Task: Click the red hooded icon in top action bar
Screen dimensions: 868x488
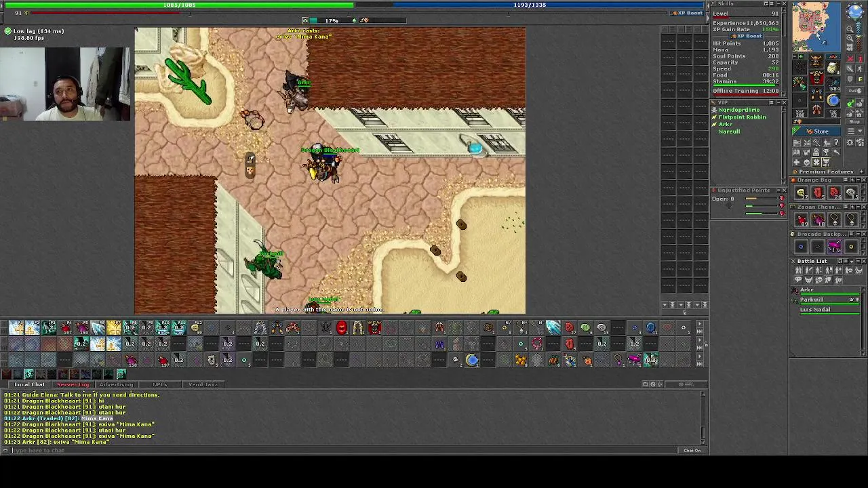Action: click(x=342, y=328)
